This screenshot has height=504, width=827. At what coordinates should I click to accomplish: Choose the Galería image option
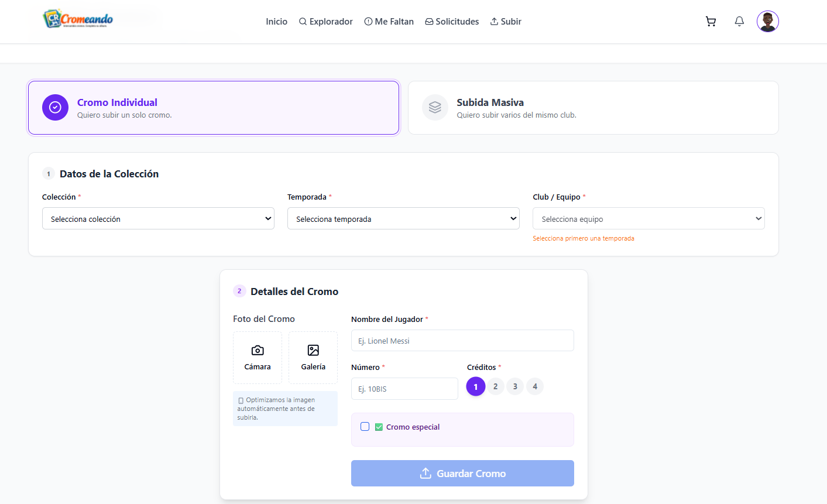pos(313,357)
